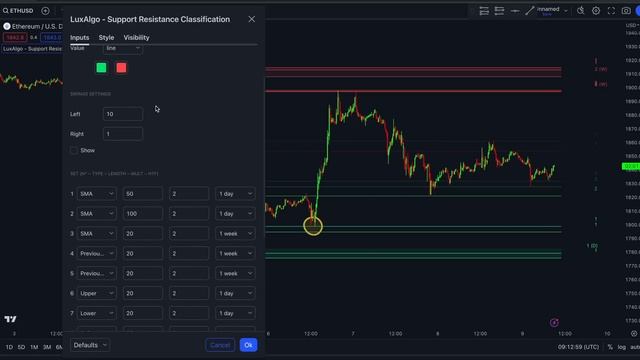Open the layout name dropdown arrow

tap(566, 11)
